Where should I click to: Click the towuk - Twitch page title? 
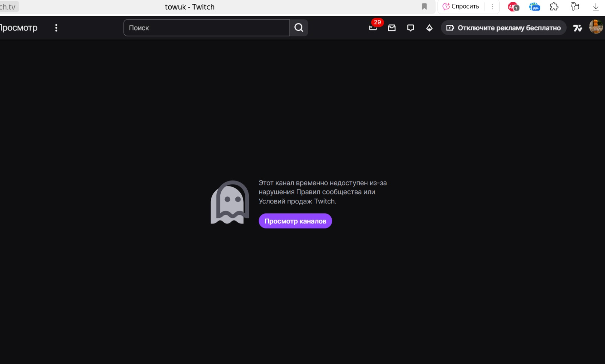190,7
